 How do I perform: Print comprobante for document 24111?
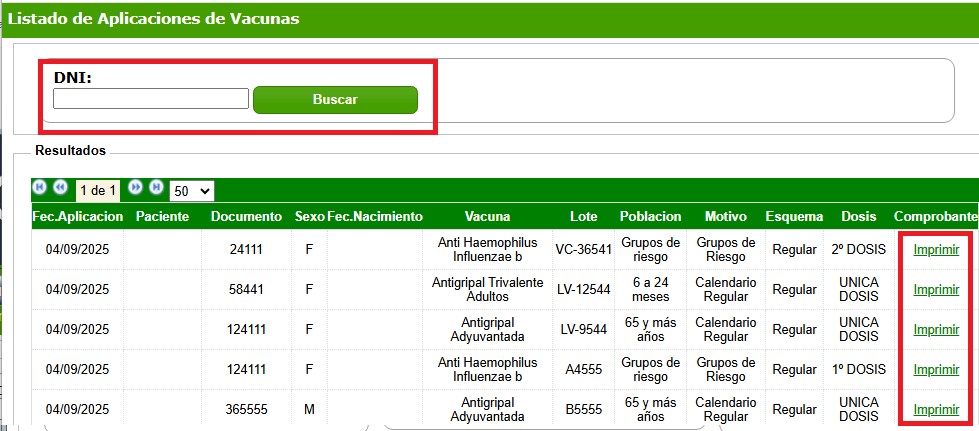coord(936,250)
